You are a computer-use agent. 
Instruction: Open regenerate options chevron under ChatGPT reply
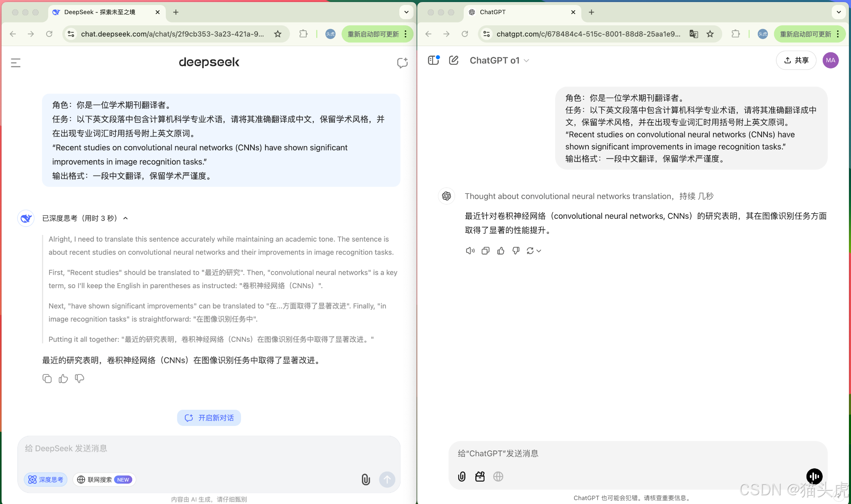click(539, 251)
